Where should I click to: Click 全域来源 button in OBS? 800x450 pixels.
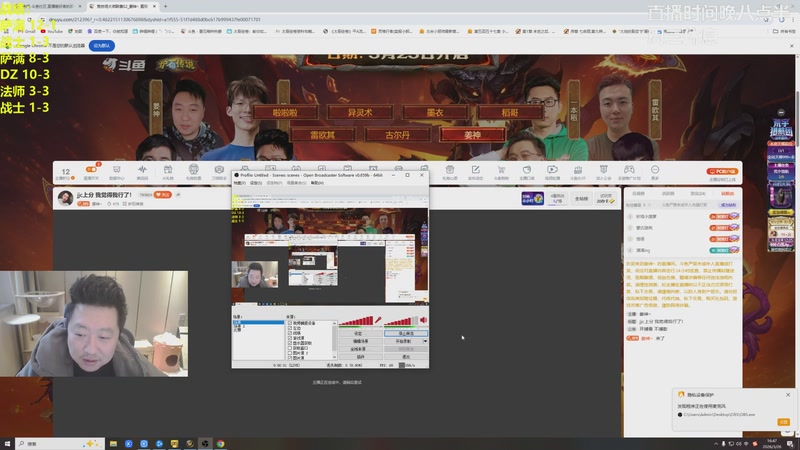click(x=359, y=349)
